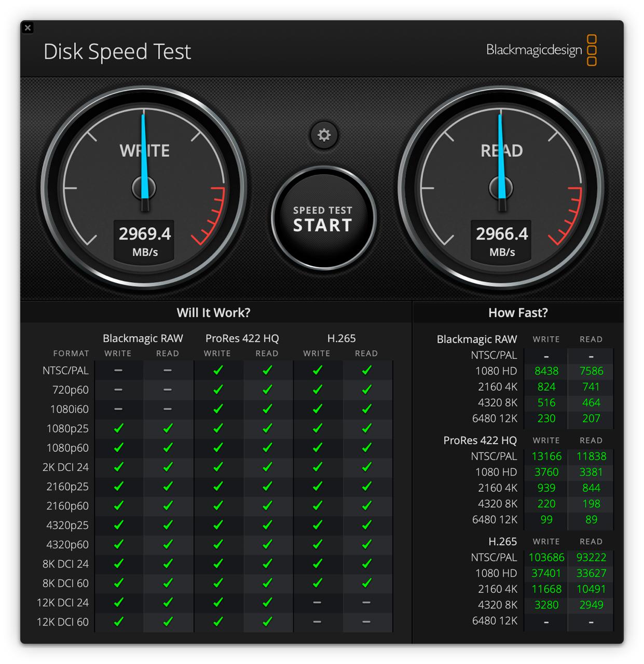Click the 3280 H.265 4320 8K write value
Image resolution: width=644 pixels, height=664 pixels.
click(546, 605)
